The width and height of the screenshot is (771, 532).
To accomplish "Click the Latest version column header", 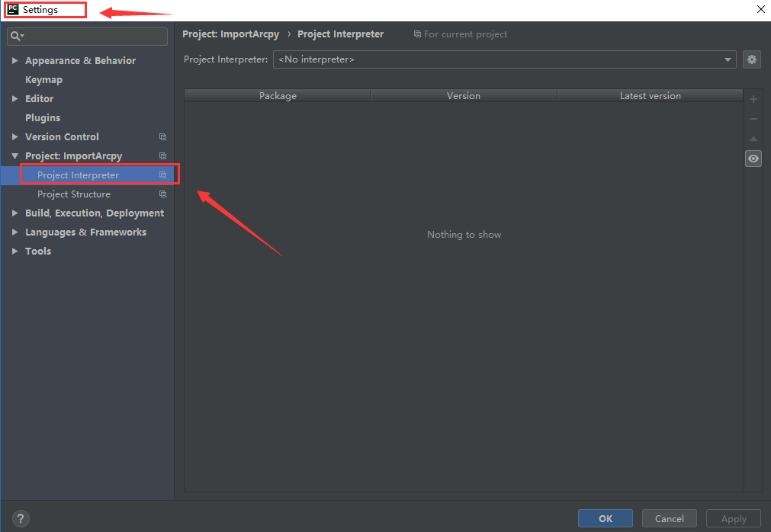I will (650, 96).
